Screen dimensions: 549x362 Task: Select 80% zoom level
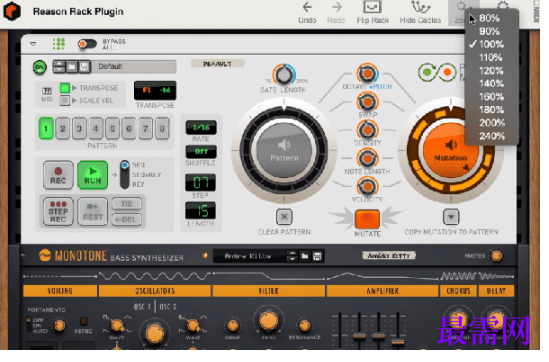point(489,18)
